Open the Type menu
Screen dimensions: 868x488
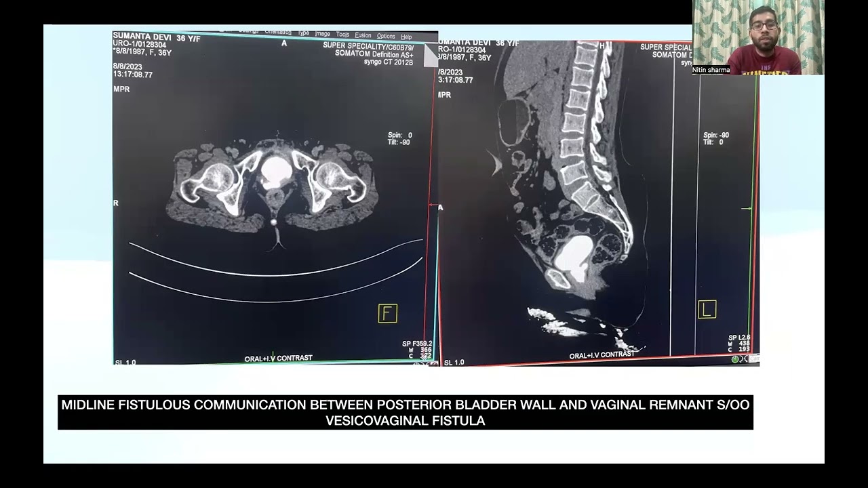pyautogui.click(x=303, y=33)
